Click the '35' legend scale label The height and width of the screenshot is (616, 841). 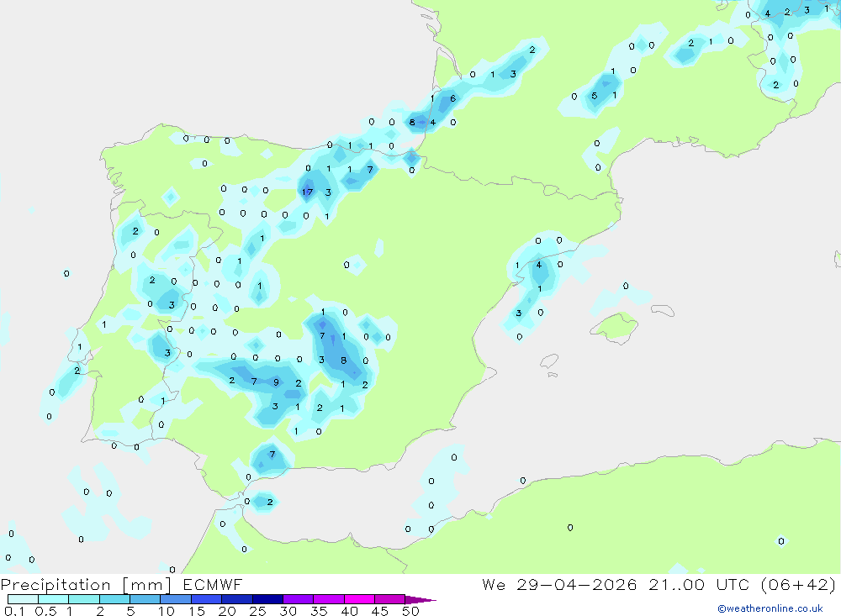tap(319, 611)
